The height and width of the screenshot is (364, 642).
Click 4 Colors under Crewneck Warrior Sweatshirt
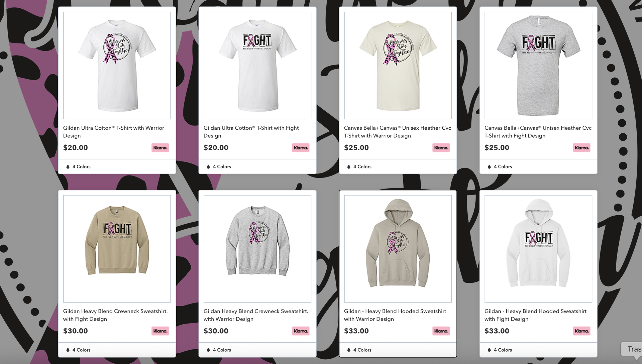[x=222, y=350]
